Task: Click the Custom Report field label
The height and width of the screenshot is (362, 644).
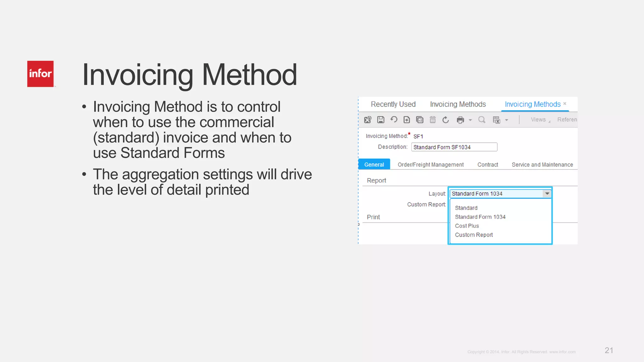Action: [426, 205]
